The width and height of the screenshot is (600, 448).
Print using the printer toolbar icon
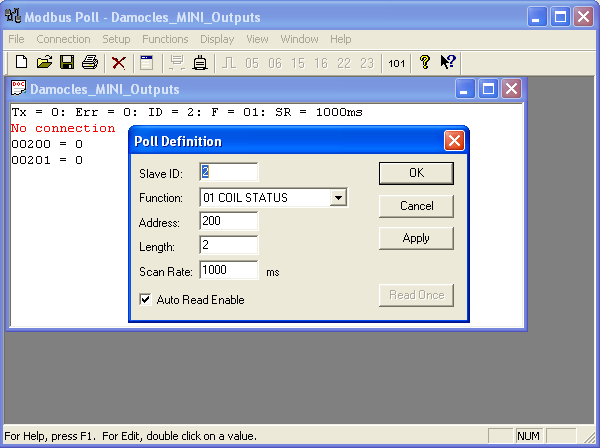(90, 62)
